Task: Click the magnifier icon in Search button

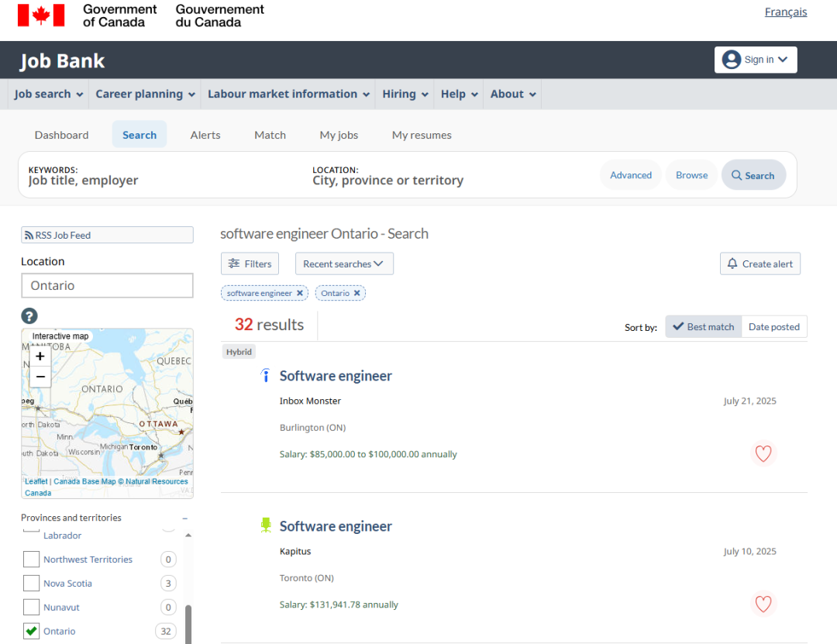Action: 736,175
